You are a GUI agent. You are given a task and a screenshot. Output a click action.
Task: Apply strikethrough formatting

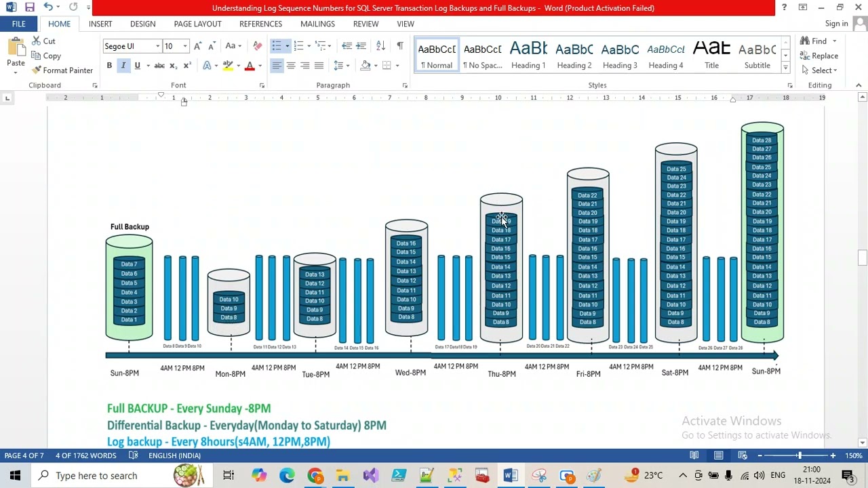click(159, 66)
